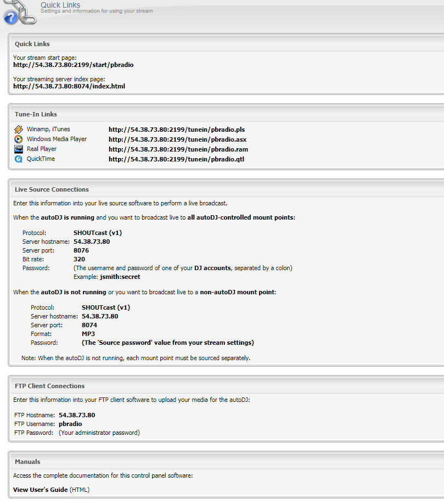444x504 pixels.
Task: Open the stream start page URL
Action: pyautogui.click(x=73, y=65)
